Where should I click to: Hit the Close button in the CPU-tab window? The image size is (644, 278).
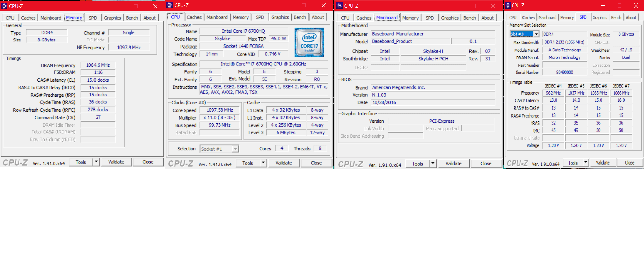[316, 163]
